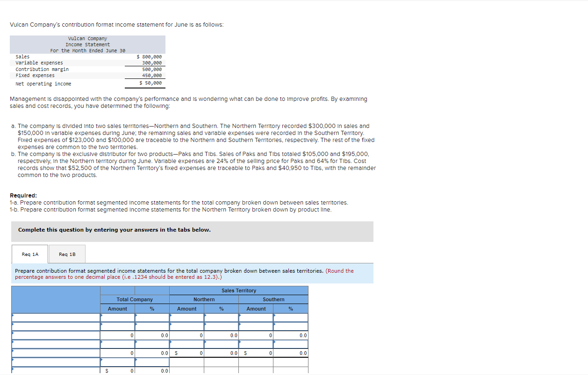Open the sixth row's line-item label dropdown
The image size is (588, 375).
click(56, 362)
